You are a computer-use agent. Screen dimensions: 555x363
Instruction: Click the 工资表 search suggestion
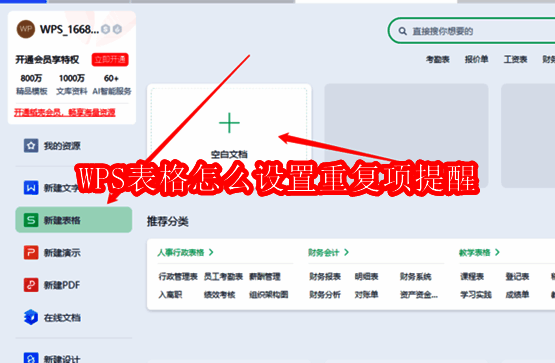coord(515,59)
